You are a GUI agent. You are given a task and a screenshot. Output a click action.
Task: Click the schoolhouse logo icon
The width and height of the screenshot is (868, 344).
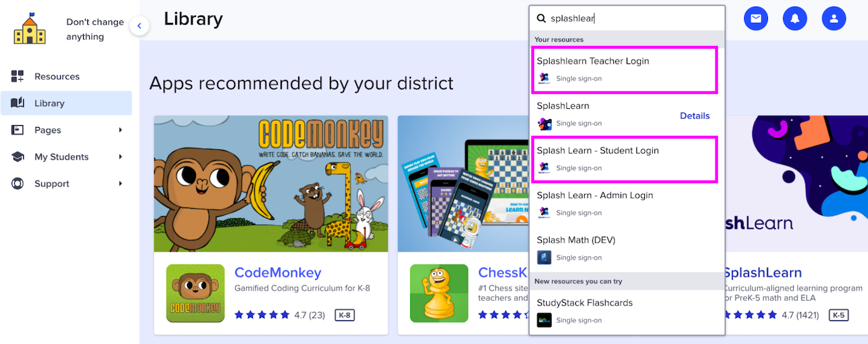pos(30,28)
